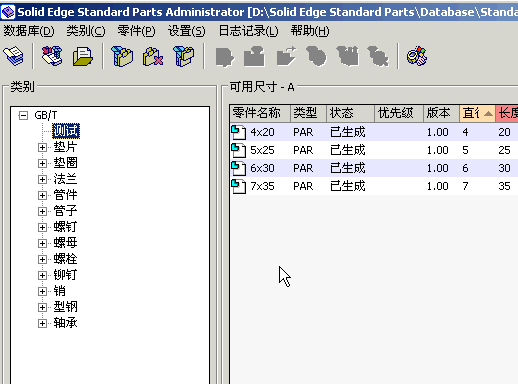Expand the 螺栓 category node

[42, 259]
